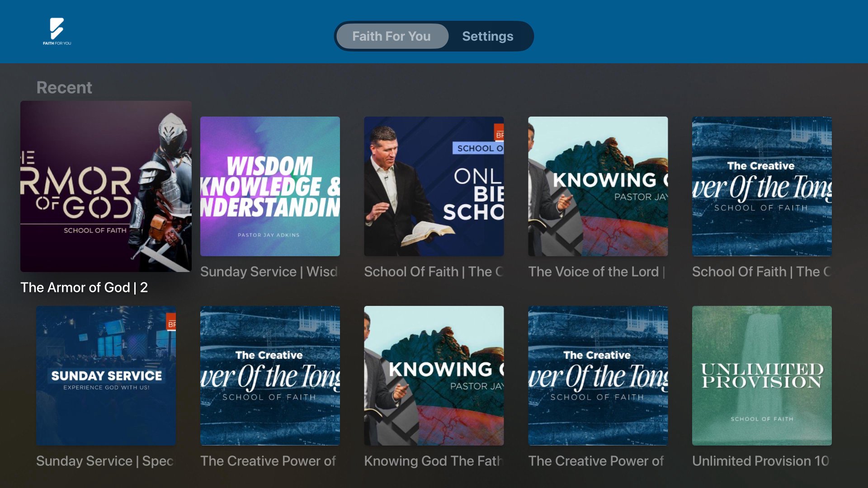868x488 pixels.
Task: Click the Faith For You logo icon
Action: tap(57, 32)
